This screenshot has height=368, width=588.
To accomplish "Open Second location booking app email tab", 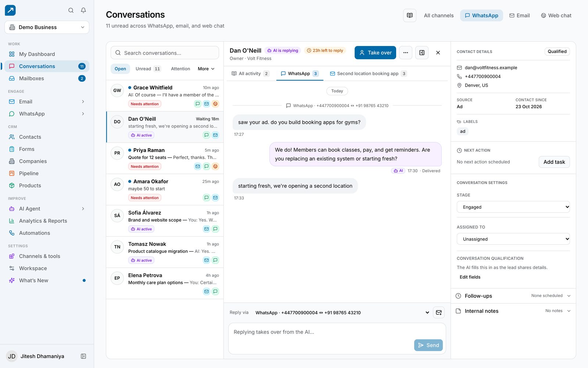I will coord(368,74).
